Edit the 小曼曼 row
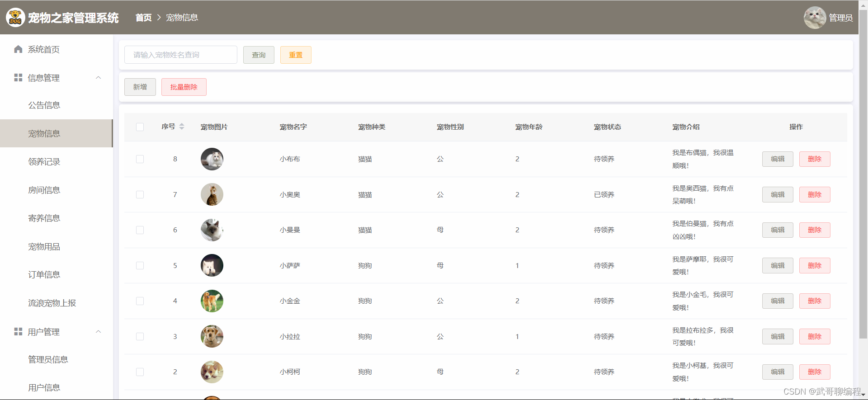Image resolution: width=868 pixels, height=400 pixels. [778, 230]
